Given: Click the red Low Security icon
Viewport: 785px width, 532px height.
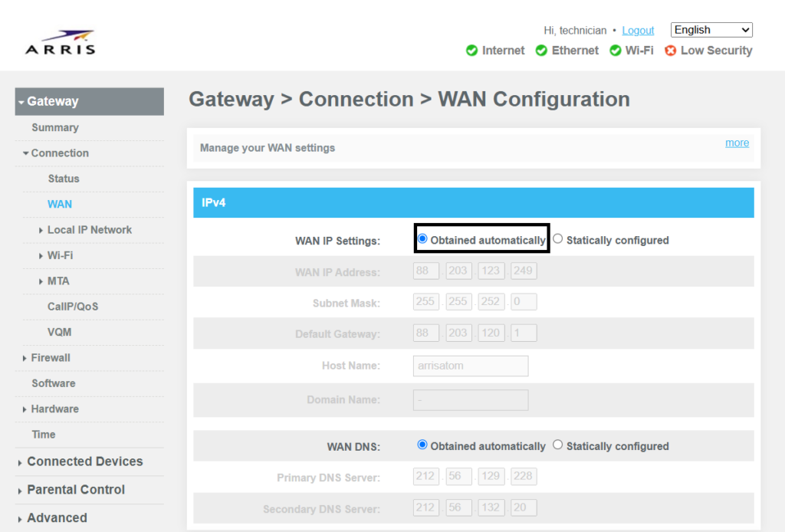Looking at the screenshot, I should (x=671, y=51).
